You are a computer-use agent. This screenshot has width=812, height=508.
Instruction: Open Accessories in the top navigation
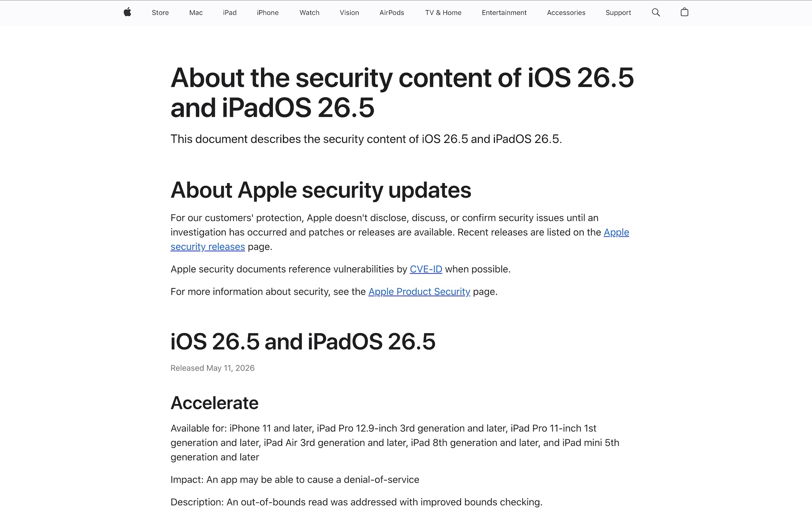pos(566,13)
